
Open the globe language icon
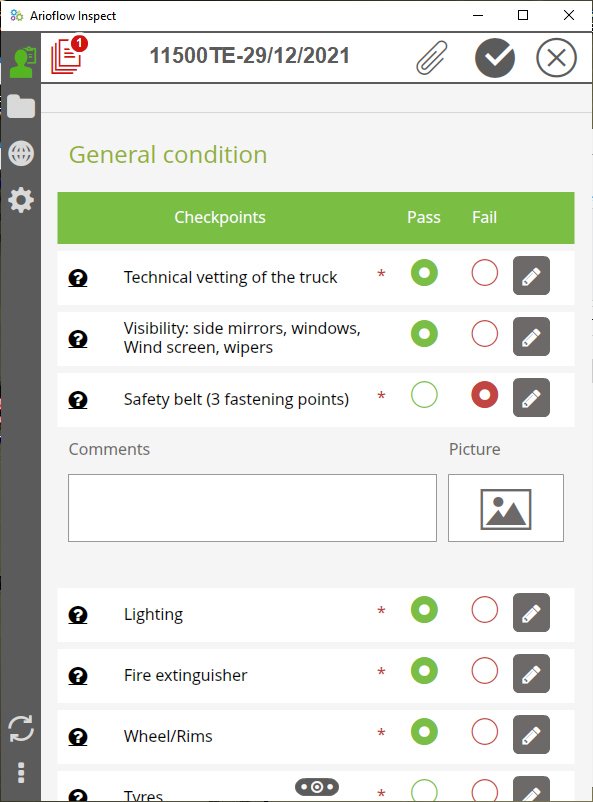click(20, 153)
